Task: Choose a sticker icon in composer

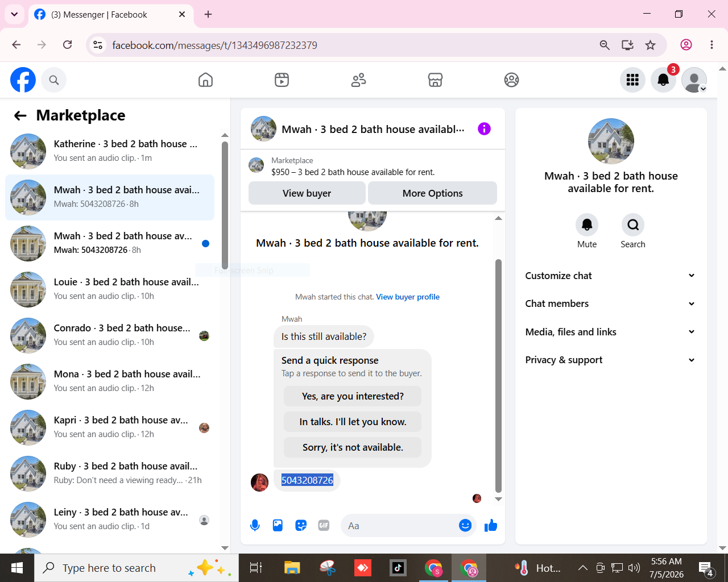Action: click(301, 526)
